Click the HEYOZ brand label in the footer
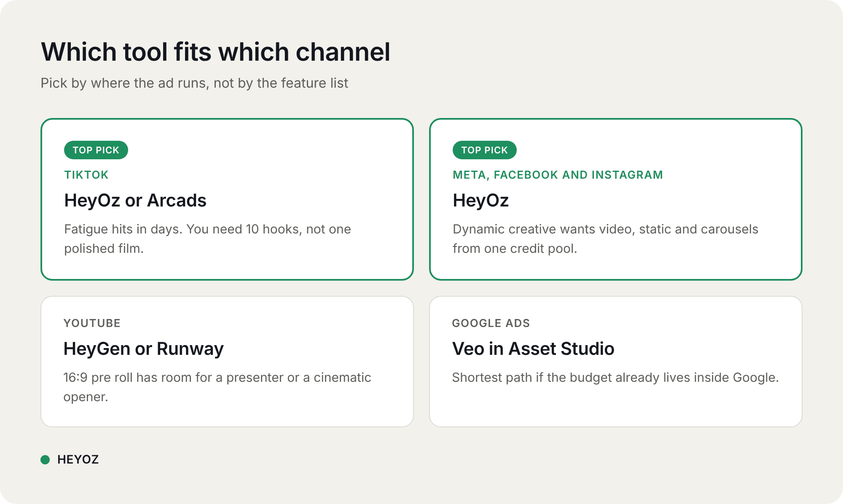The width and height of the screenshot is (843, 504). point(78,459)
